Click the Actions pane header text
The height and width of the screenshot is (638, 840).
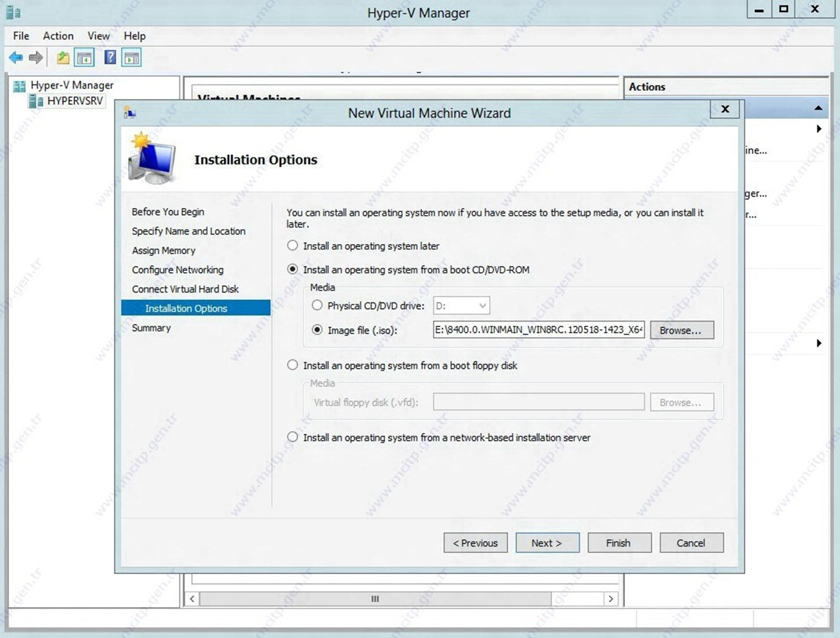[x=647, y=87]
